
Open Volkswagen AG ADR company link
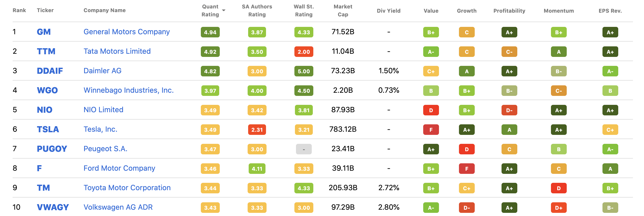pyautogui.click(x=118, y=207)
